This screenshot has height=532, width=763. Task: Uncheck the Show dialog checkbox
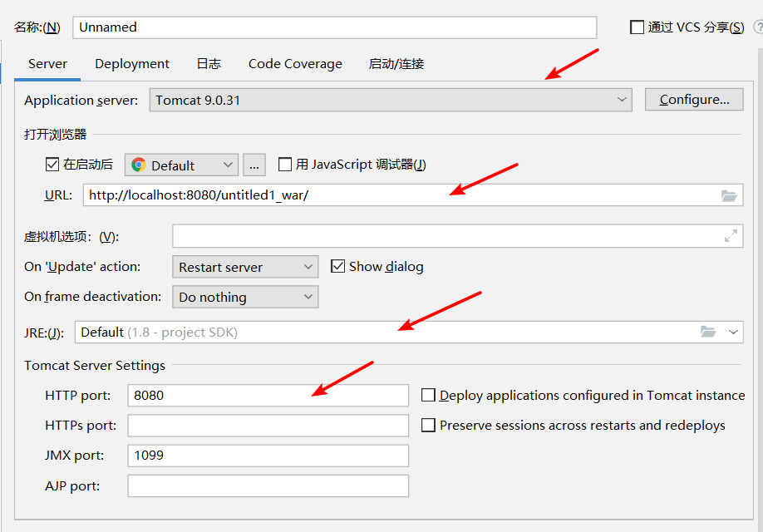pyautogui.click(x=337, y=266)
